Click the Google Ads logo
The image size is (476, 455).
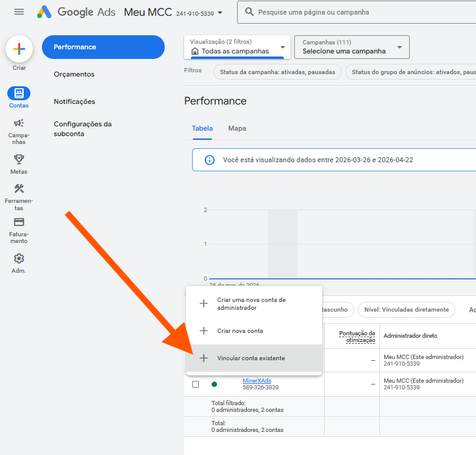click(76, 12)
